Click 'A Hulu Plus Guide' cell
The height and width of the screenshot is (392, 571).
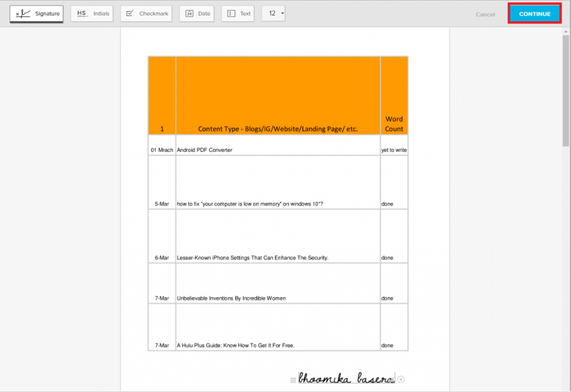[x=278, y=327]
